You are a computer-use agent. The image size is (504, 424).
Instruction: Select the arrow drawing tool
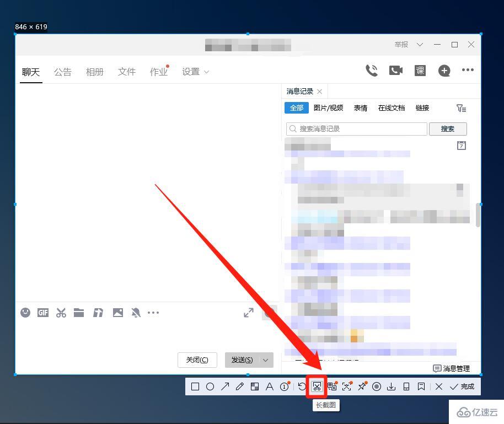225,387
